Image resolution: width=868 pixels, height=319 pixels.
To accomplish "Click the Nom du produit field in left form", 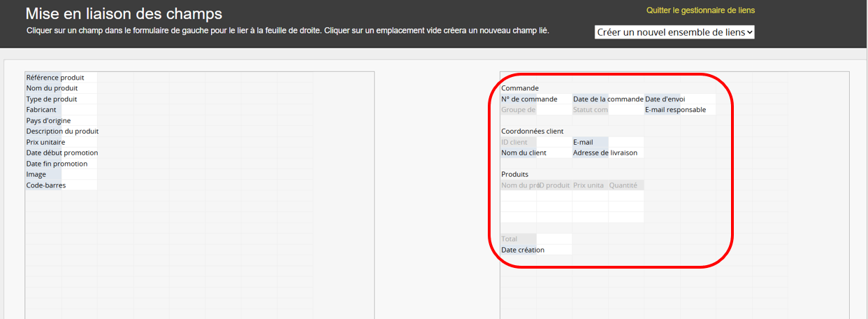I will coord(52,88).
